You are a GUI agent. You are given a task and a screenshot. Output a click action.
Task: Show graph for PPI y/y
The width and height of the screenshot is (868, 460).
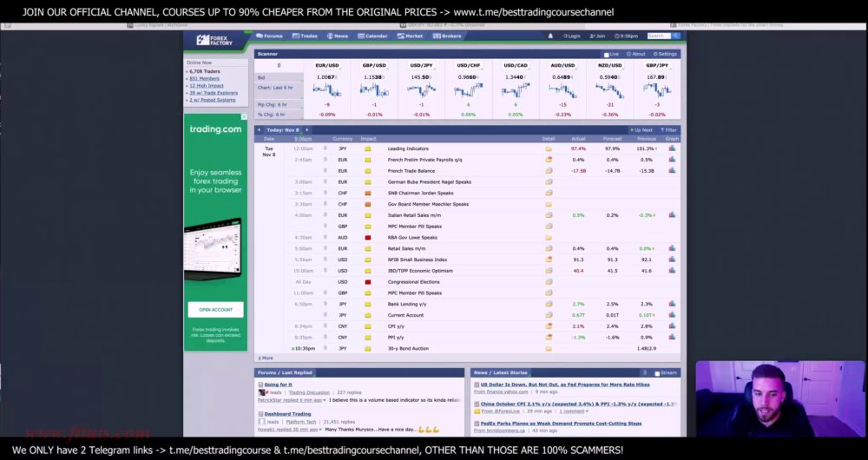672,337
